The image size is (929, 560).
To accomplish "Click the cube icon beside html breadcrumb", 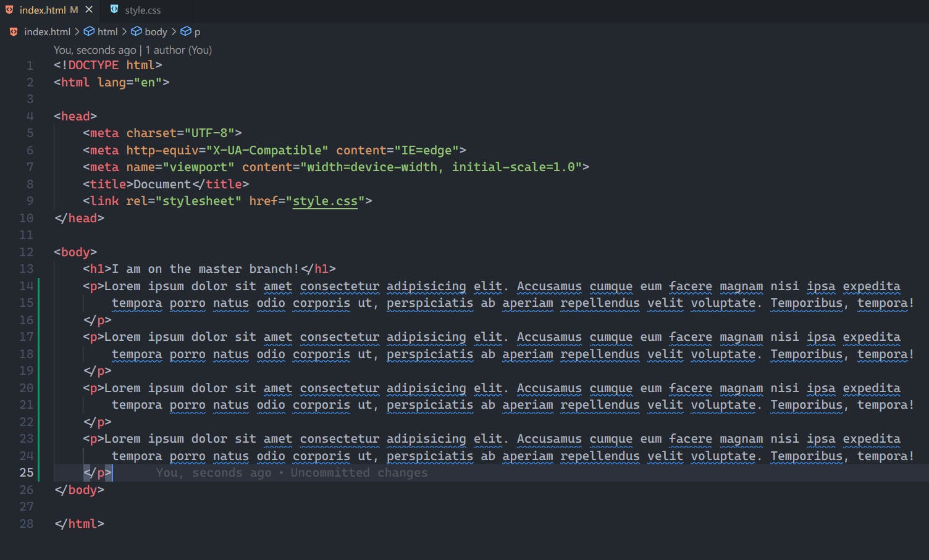I will (89, 31).
